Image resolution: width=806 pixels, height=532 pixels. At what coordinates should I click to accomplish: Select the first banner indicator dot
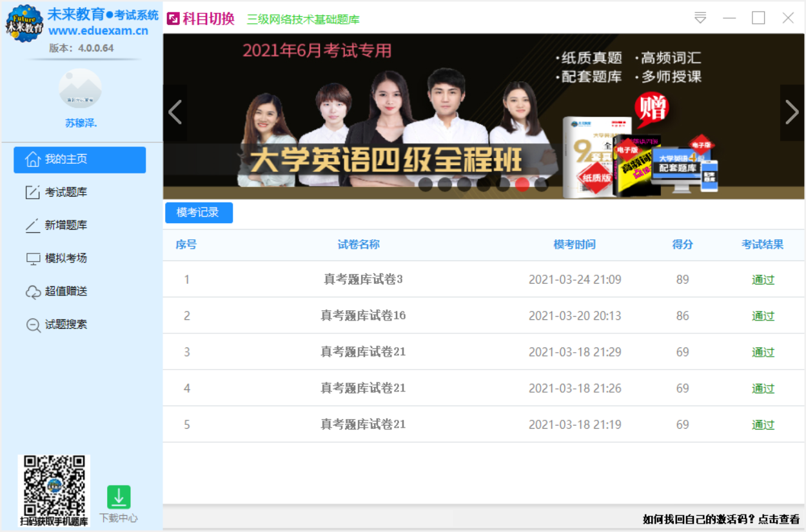[x=426, y=184]
